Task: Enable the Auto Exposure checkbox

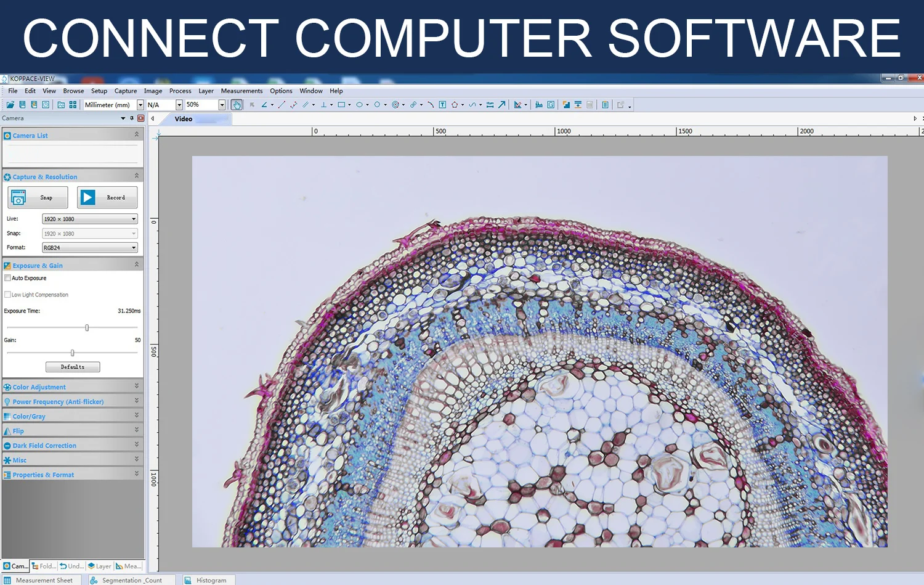Action: (x=8, y=278)
